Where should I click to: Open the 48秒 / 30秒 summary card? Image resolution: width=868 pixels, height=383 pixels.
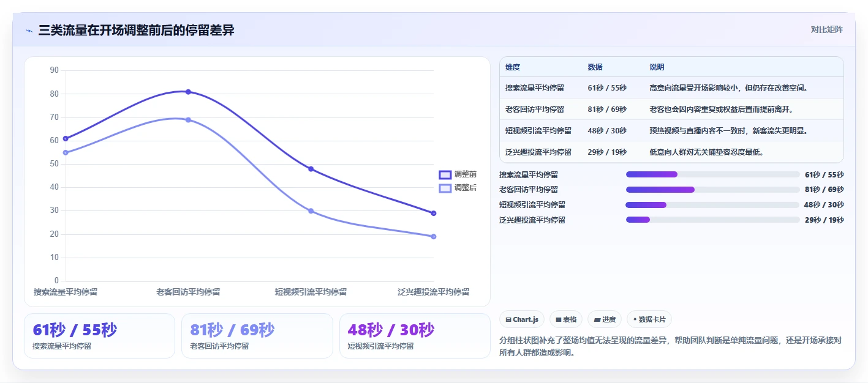tap(415, 336)
